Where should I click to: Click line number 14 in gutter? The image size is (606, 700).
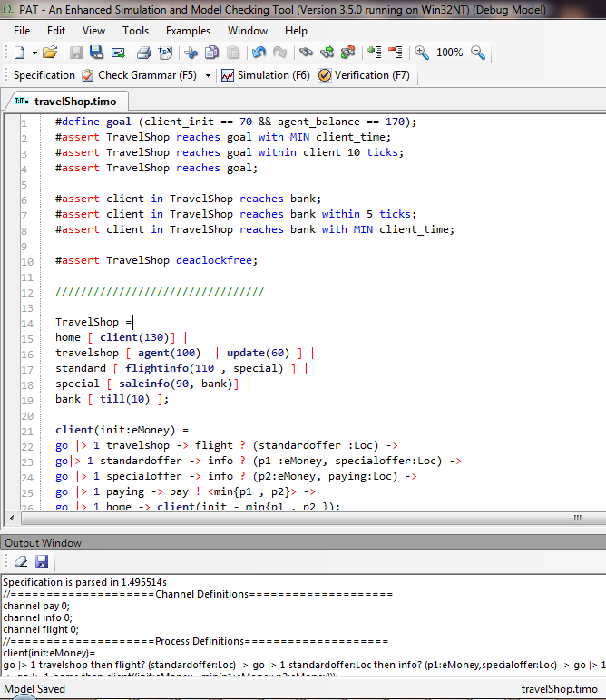pos(27,323)
